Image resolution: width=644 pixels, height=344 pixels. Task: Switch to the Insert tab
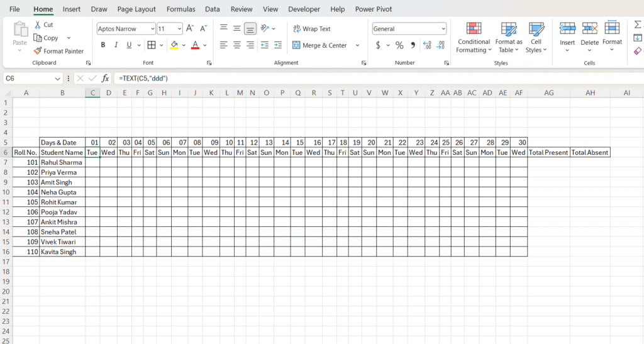pyautogui.click(x=72, y=9)
